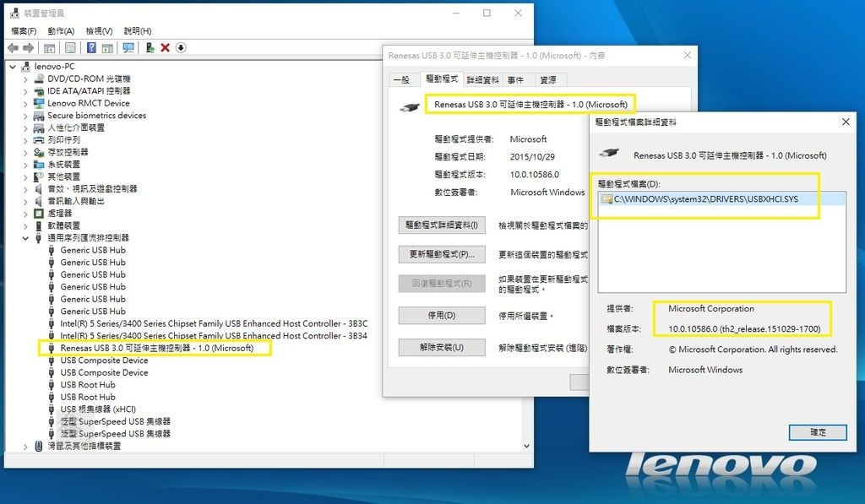Click USB icon of Intel controller 3B3C
The width and height of the screenshot is (865, 504).
[x=52, y=323]
